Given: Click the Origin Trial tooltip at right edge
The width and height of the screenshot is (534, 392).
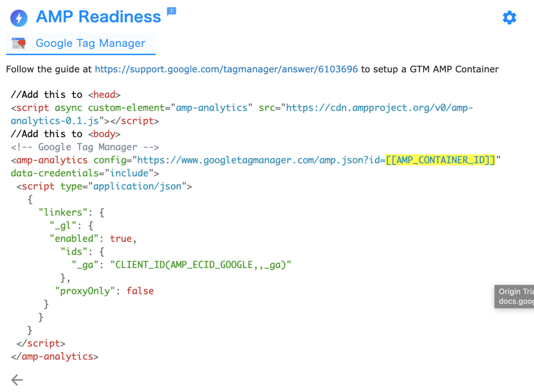Looking at the screenshot, I should 514,296.
